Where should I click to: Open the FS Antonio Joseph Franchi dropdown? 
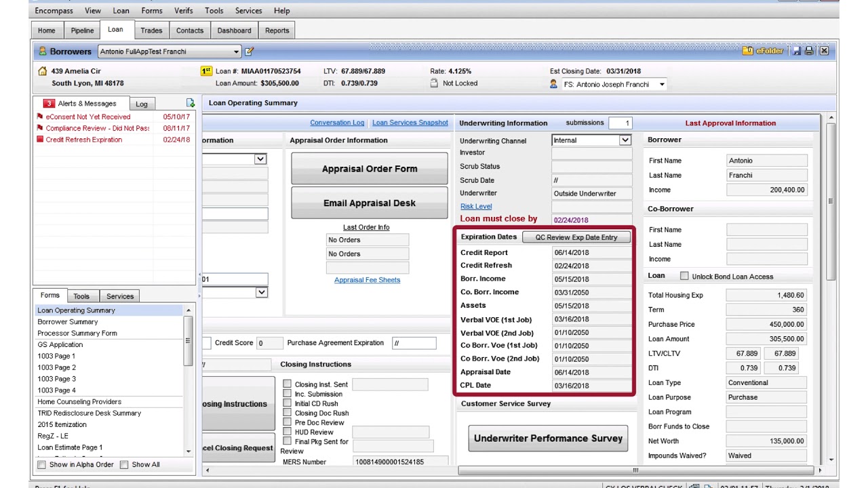coord(662,85)
